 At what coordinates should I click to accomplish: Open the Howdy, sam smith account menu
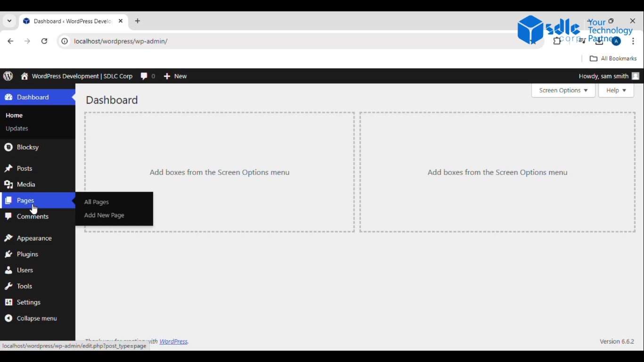pyautogui.click(x=609, y=76)
